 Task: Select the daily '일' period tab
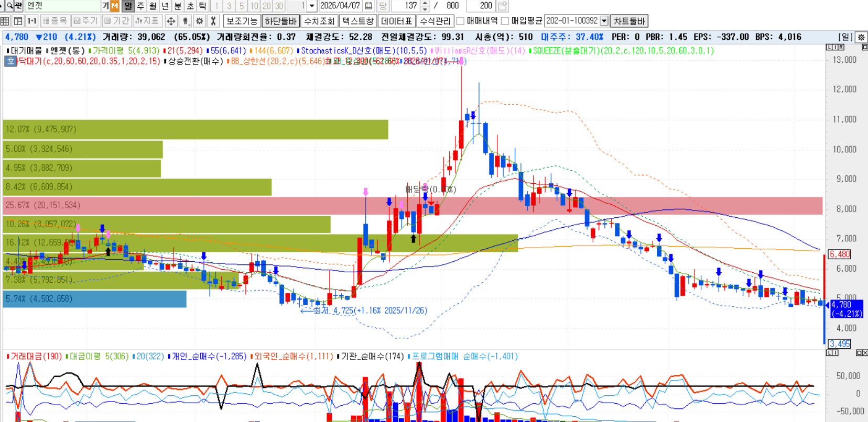click(x=128, y=6)
